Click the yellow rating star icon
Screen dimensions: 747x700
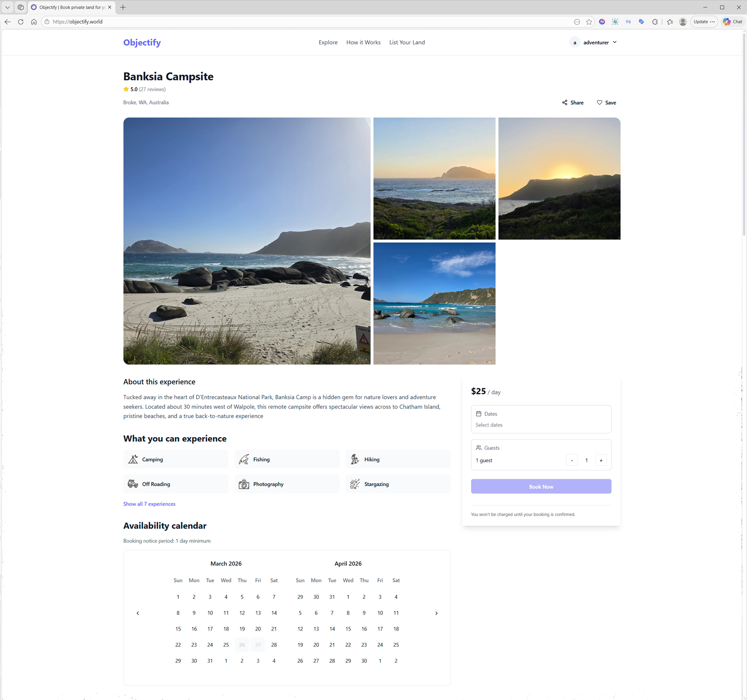pos(126,89)
